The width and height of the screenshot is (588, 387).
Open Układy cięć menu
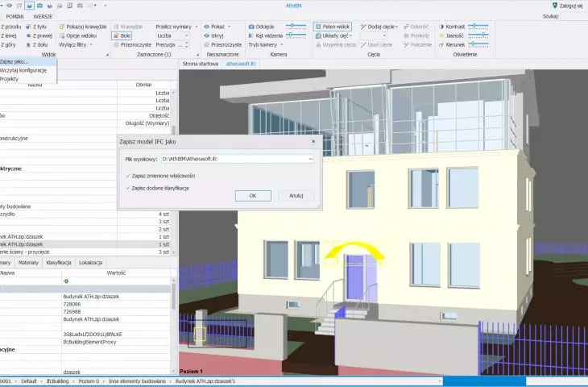tap(333, 35)
